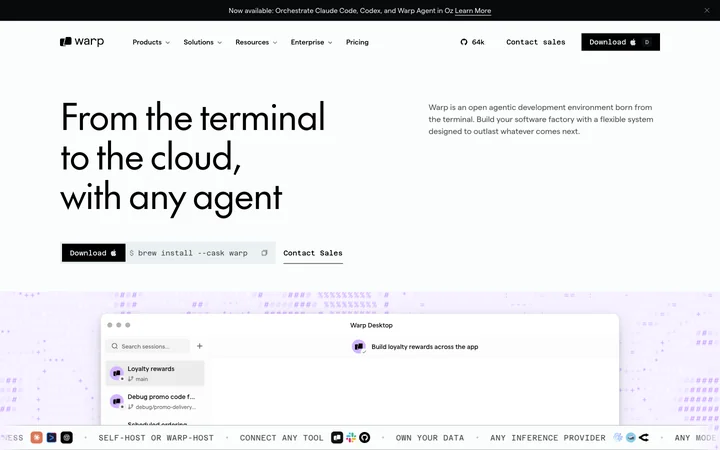Copy the brew install command using the copy icon
This screenshot has width=720, height=450.
[264, 253]
